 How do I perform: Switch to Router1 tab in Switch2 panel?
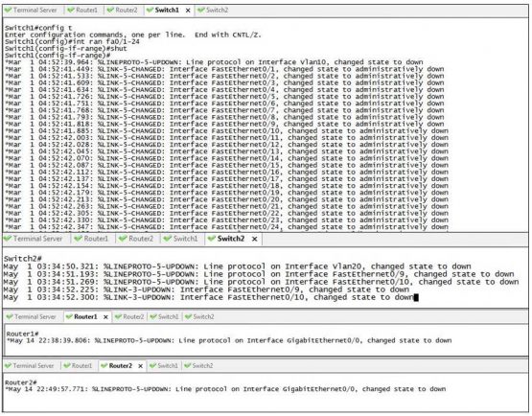pyautogui.click(x=92, y=239)
